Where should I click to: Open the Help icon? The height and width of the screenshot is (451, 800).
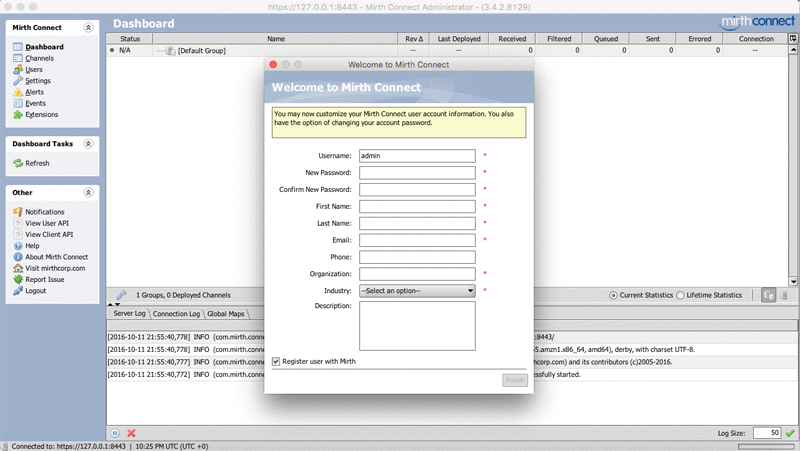[18, 245]
